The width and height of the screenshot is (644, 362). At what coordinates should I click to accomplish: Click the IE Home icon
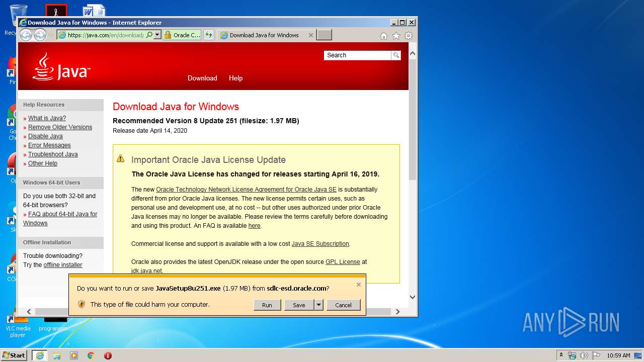pyautogui.click(x=384, y=36)
